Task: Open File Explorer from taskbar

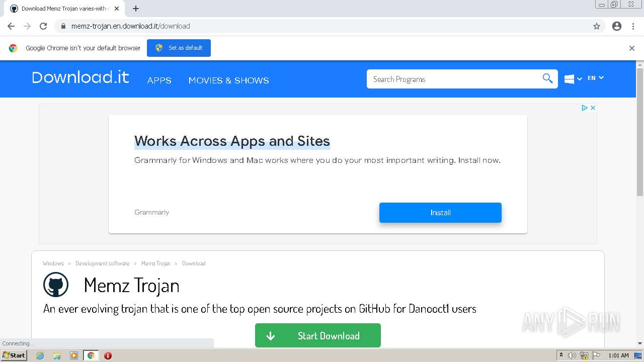Action: click(x=57, y=355)
